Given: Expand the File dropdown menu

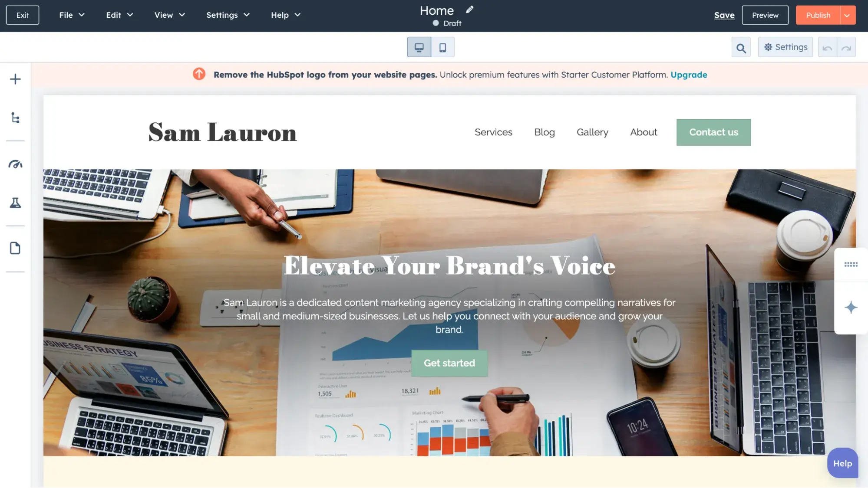Looking at the screenshot, I should (66, 15).
